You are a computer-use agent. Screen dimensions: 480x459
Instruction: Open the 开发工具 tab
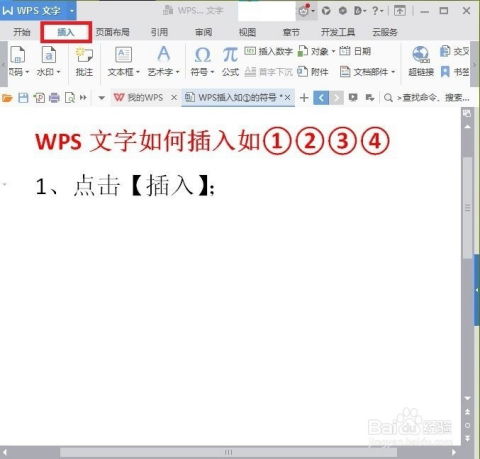coord(338,32)
